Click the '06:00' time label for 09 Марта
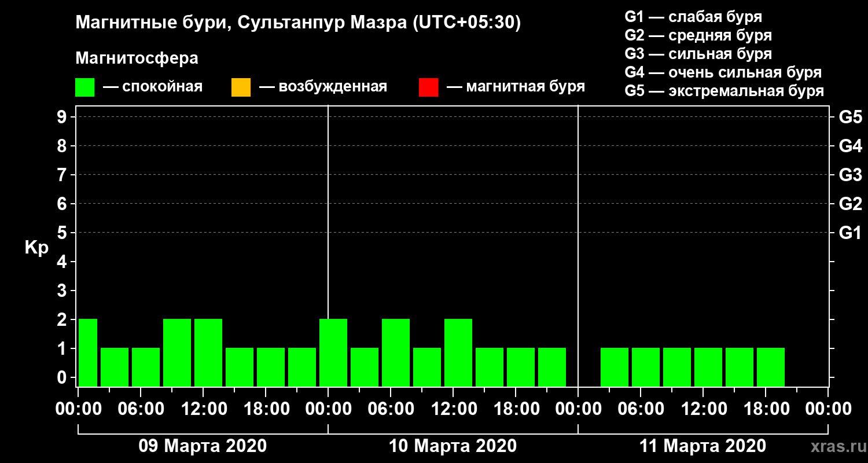This screenshot has height=463, width=868. (141, 409)
